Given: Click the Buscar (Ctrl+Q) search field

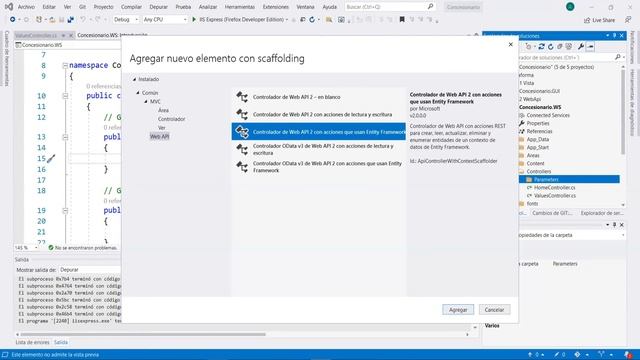Looking at the screenshot, I should 390,7.
